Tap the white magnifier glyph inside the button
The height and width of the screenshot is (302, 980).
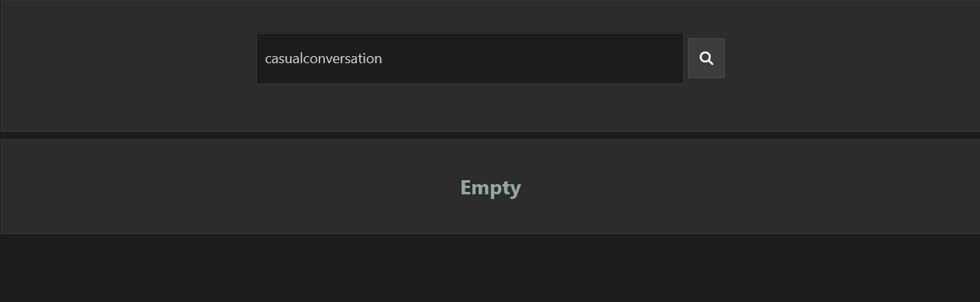coord(706,59)
